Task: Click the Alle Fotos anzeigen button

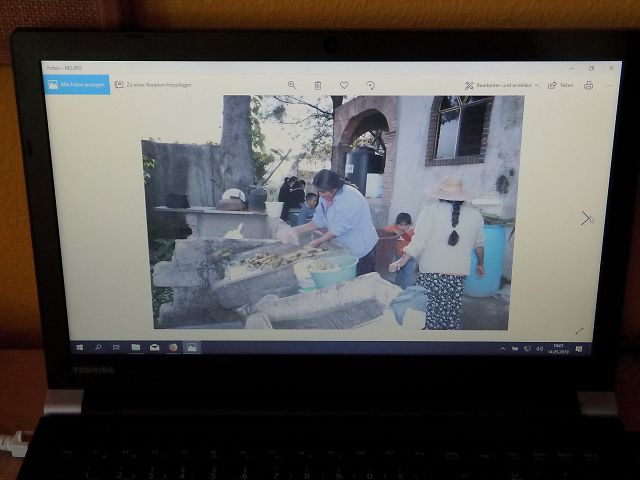Action: point(78,85)
